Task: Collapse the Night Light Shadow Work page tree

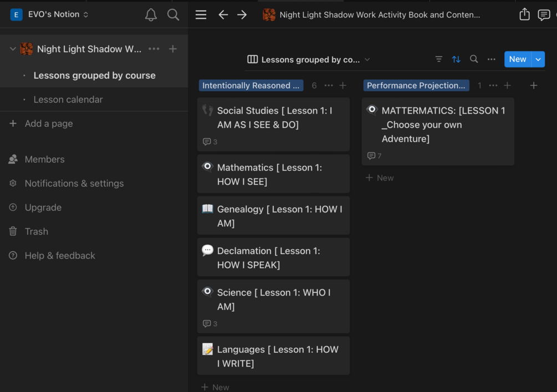Action: [13, 49]
